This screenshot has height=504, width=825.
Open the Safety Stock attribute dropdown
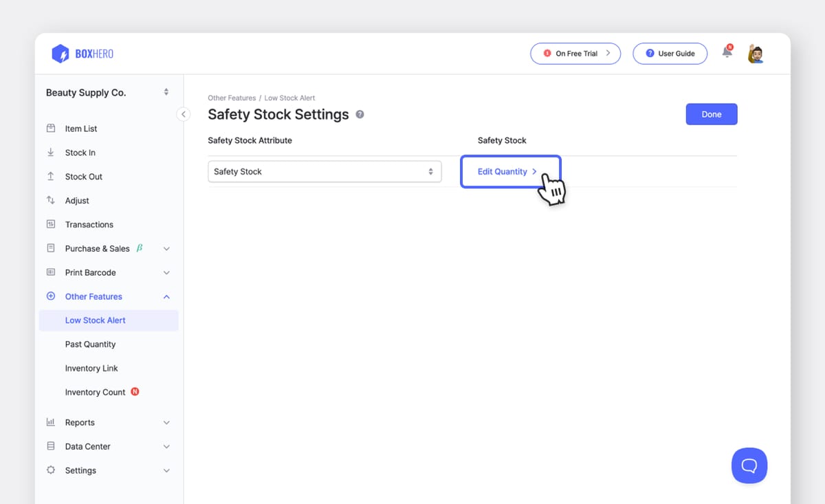[x=324, y=171]
